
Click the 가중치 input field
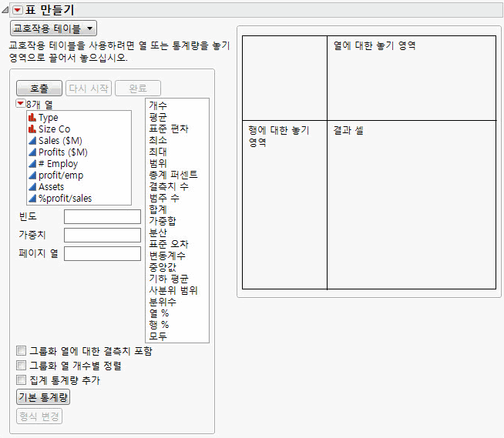coord(102,235)
